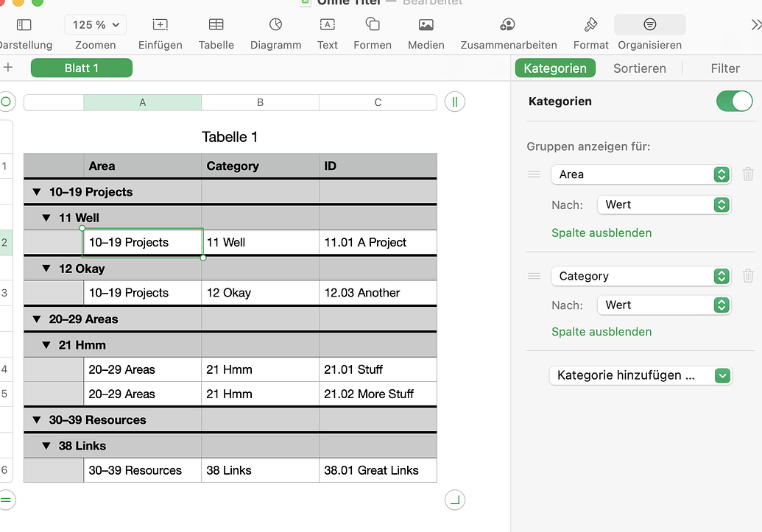Open the Medien media icon

click(426, 25)
